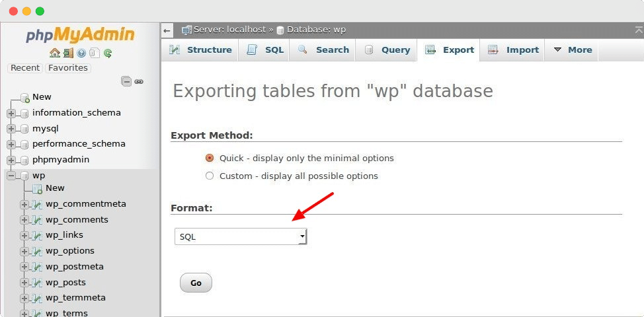Click the back arrow beside Server breadcrumb
This screenshot has width=644, height=317.
pyautogui.click(x=167, y=31)
